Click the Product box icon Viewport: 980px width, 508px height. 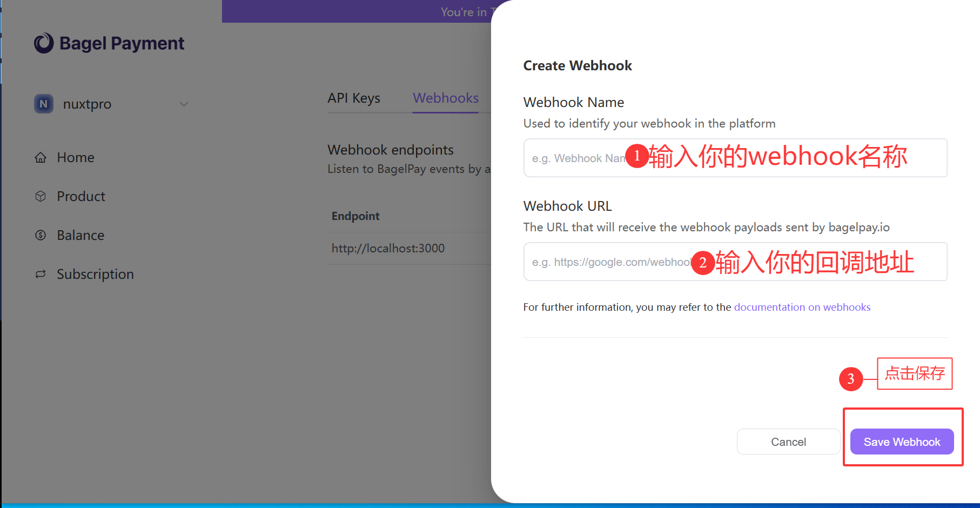tap(41, 196)
